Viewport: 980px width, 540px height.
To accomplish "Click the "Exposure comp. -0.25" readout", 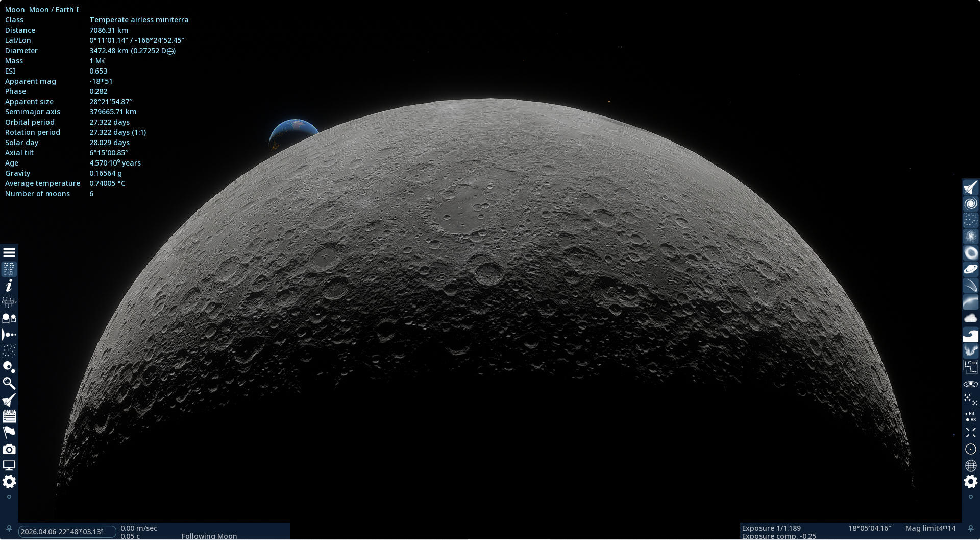I will [x=779, y=536].
